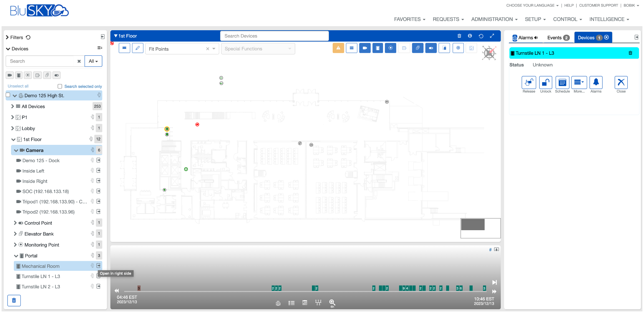The height and width of the screenshot is (313, 644).
Task: Click a green event marker on the timeline
Action: 316,288
